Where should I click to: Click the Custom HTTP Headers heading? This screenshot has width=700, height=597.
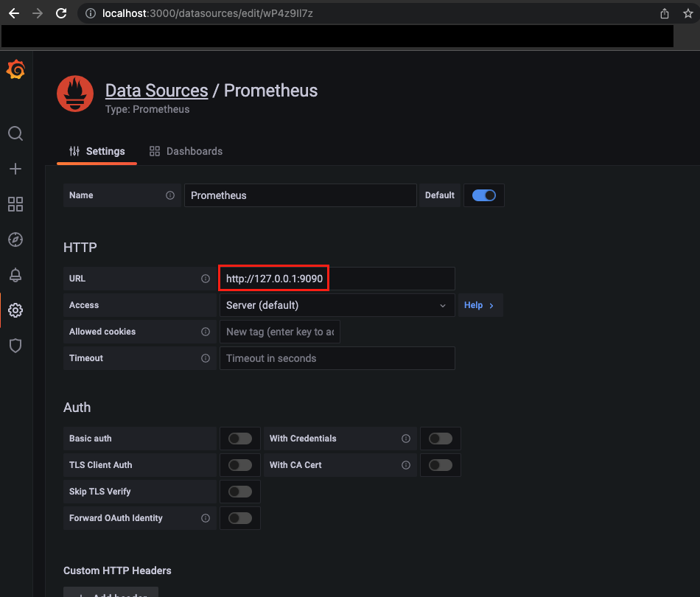[117, 570]
